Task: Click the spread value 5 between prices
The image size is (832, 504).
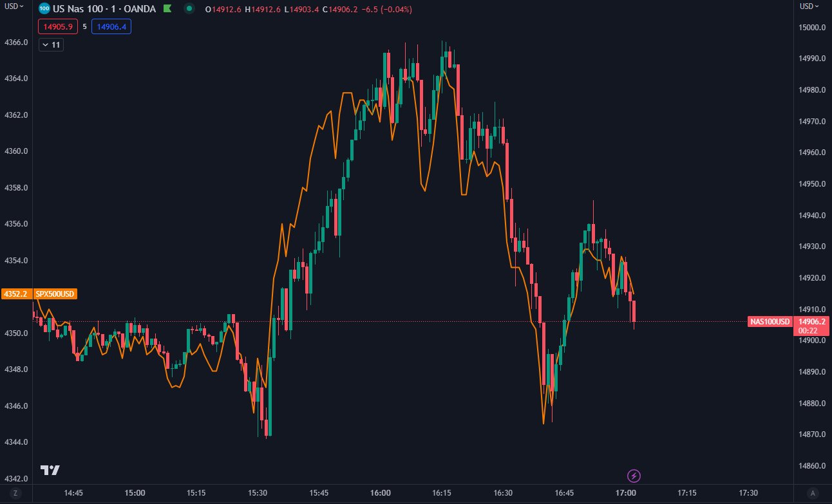Action: click(x=85, y=27)
